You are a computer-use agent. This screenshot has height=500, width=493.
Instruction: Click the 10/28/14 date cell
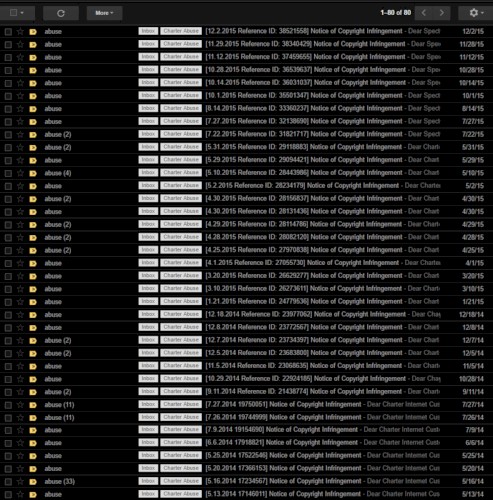(471, 379)
